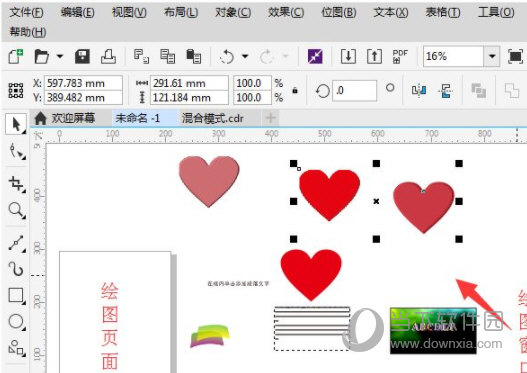
Task: Mirror the object vertically
Action: tap(446, 90)
